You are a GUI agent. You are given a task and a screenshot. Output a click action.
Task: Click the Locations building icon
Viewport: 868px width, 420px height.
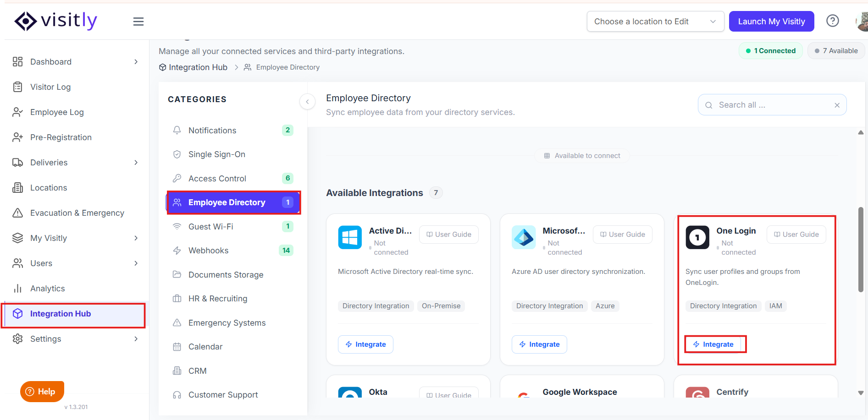pyautogui.click(x=17, y=188)
